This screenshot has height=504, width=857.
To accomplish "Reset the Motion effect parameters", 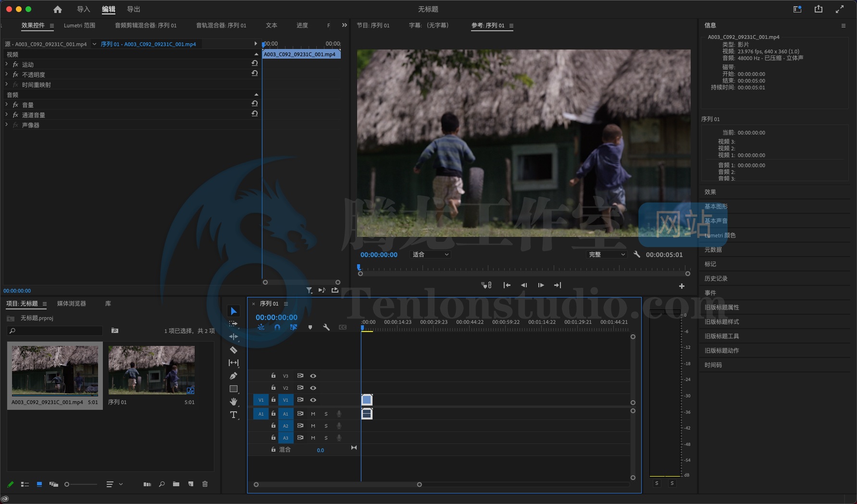I will pos(255,63).
